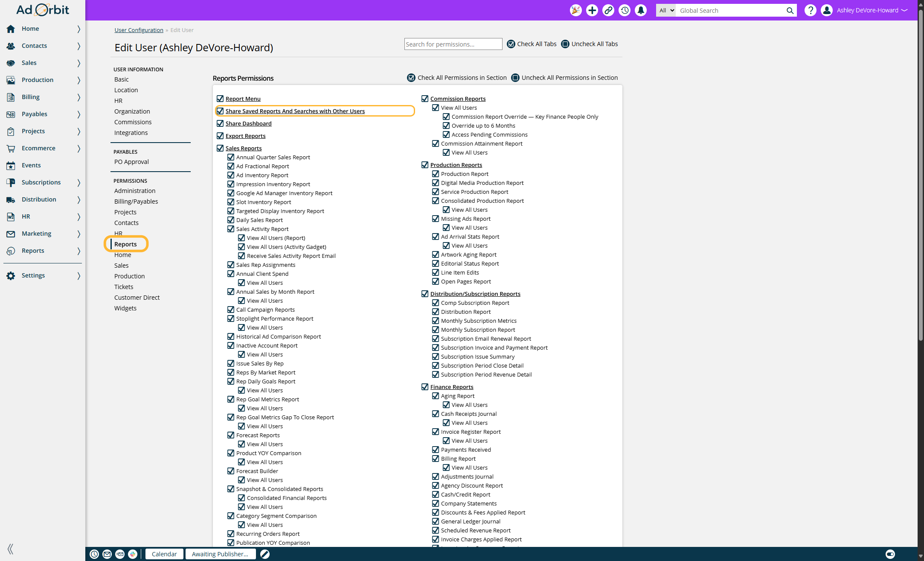The width and height of the screenshot is (924, 561).
Task: Uncheck Override up to 6 Months
Action: tap(446, 126)
